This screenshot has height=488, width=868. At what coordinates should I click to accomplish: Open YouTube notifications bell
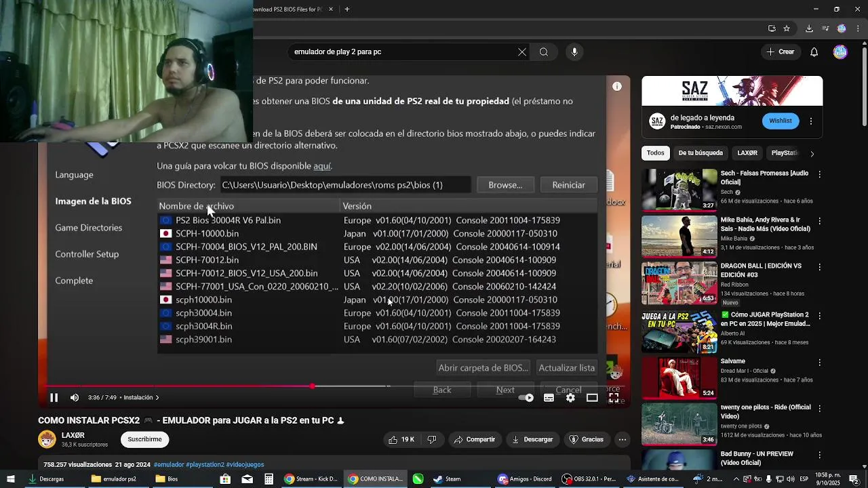(x=814, y=52)
